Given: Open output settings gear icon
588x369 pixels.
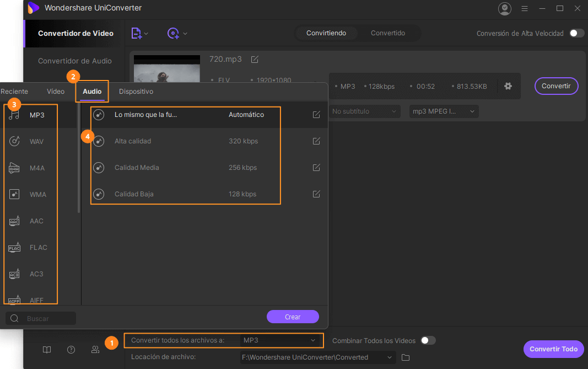Looking at the screenshot, I should 508,87.
